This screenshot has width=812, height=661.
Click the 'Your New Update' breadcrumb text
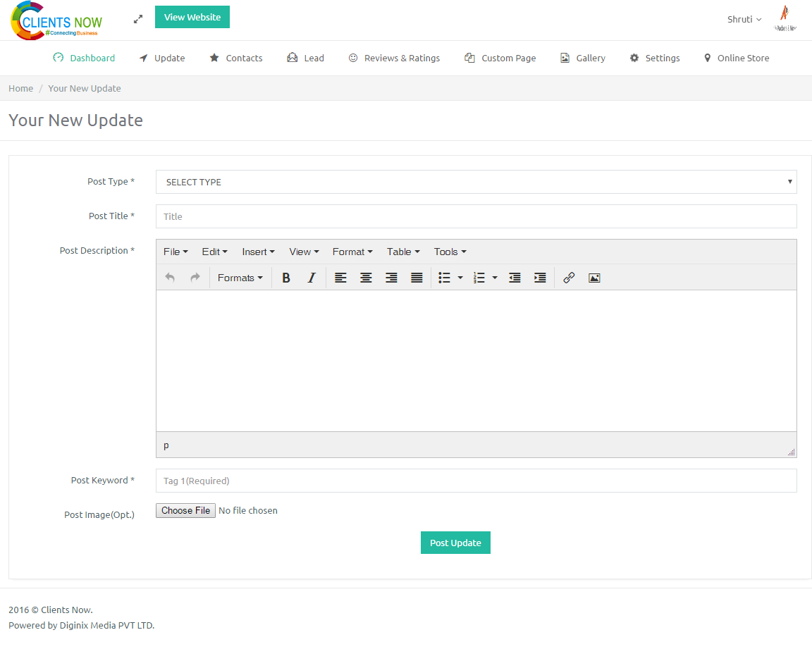[85, 88]
